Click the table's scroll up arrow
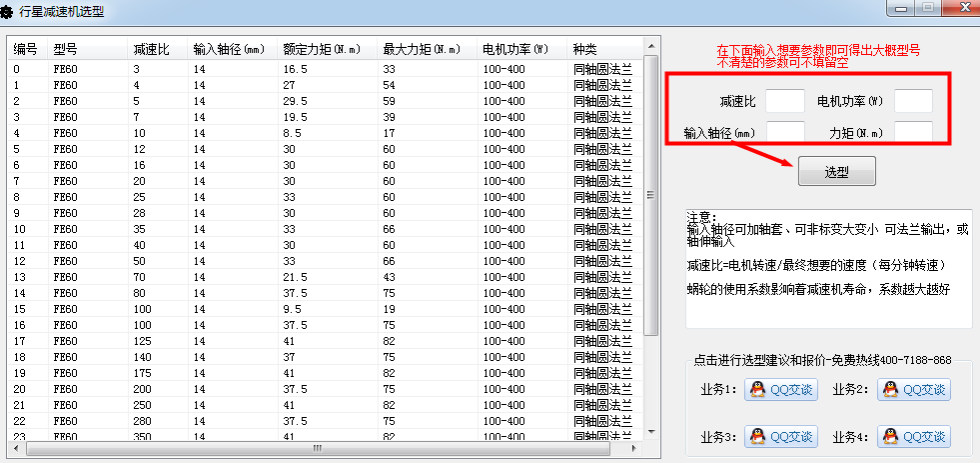The width and height of the screenshot is (980, 463). (x=650, y=46)
